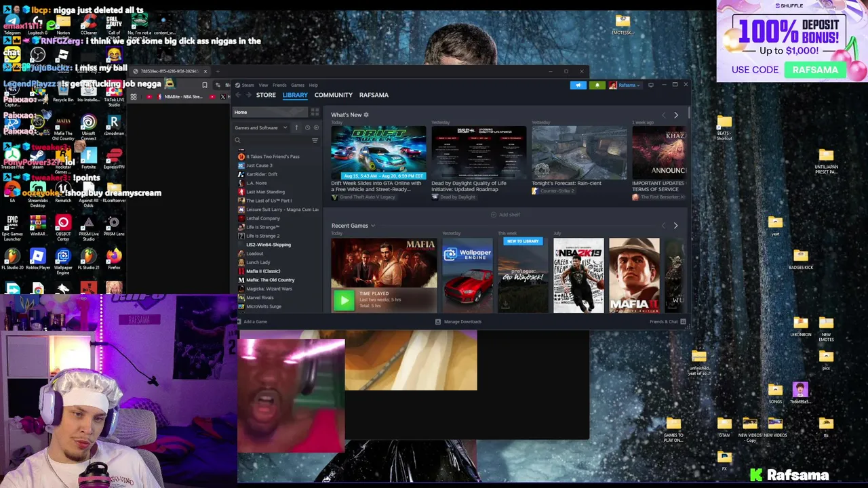Close the browser tab behind Steam
Screen dimensions: 868x488
tap(205, 71)
